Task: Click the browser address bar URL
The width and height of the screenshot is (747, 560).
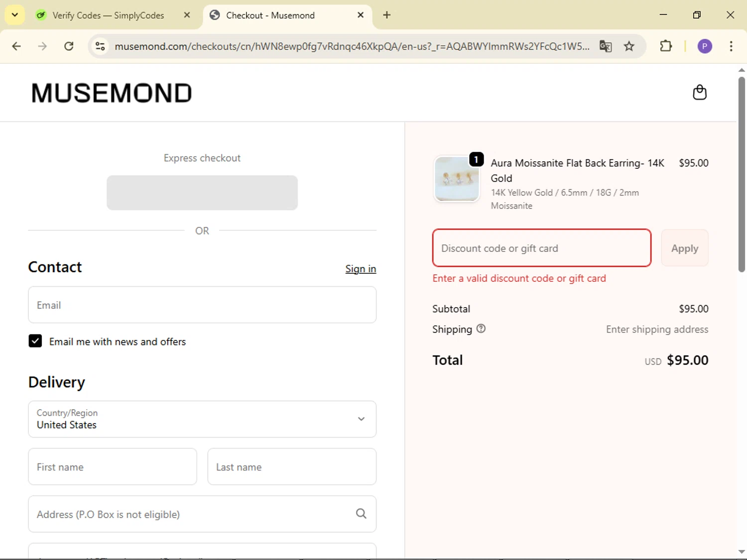Action: click(352, 46)
